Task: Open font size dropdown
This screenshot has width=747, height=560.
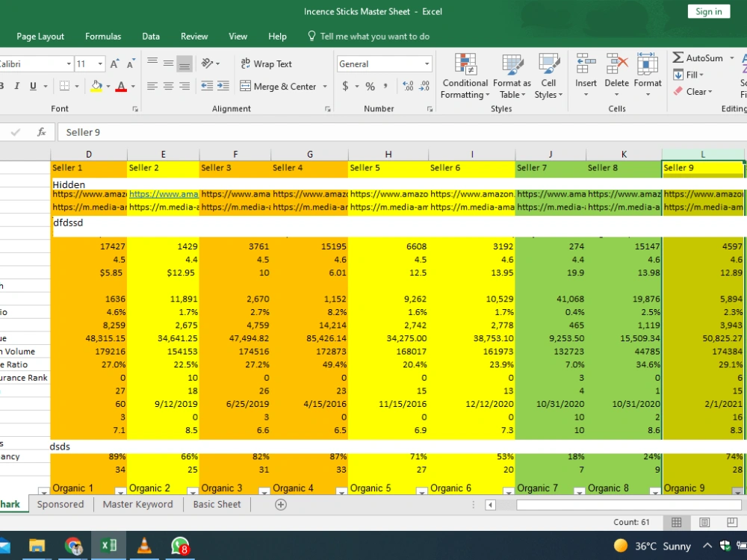Action: tap(100, 63)
